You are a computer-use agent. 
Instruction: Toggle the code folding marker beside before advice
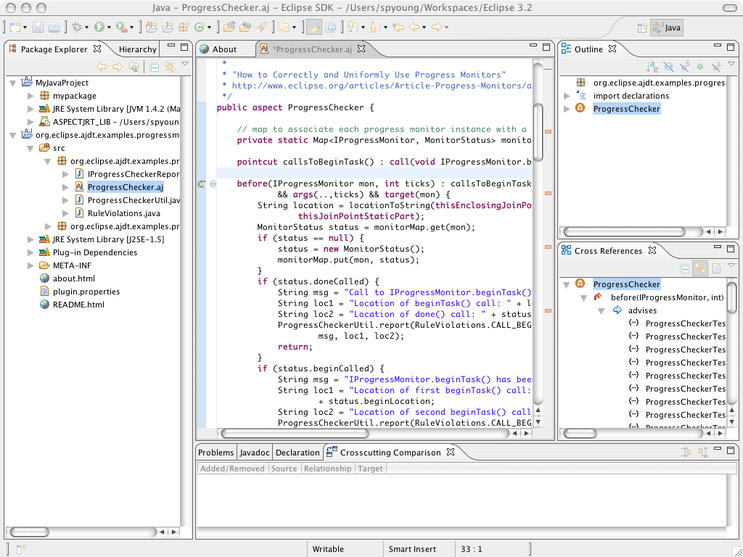[213, 184]
